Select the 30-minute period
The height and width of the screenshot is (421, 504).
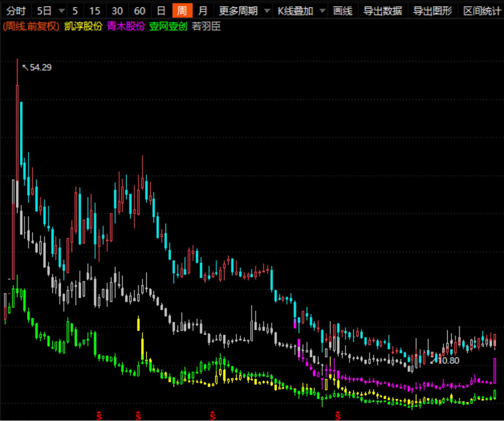click(117, 11)
